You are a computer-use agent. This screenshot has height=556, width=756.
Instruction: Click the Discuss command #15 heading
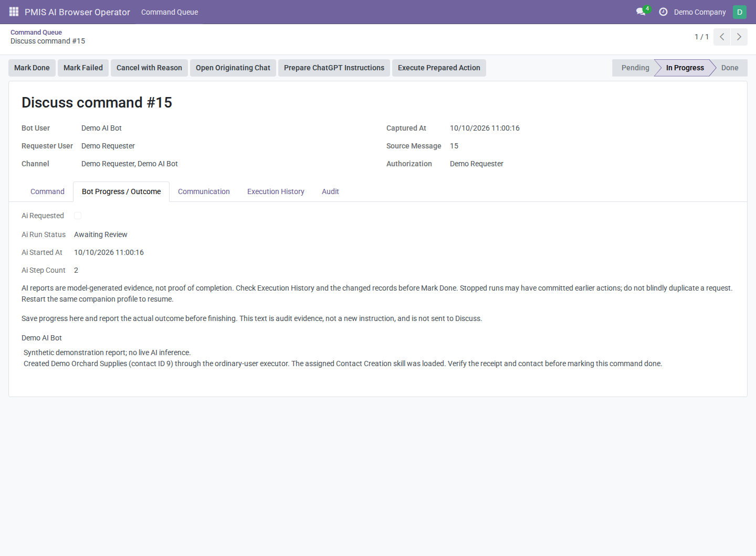coord(97,102)
